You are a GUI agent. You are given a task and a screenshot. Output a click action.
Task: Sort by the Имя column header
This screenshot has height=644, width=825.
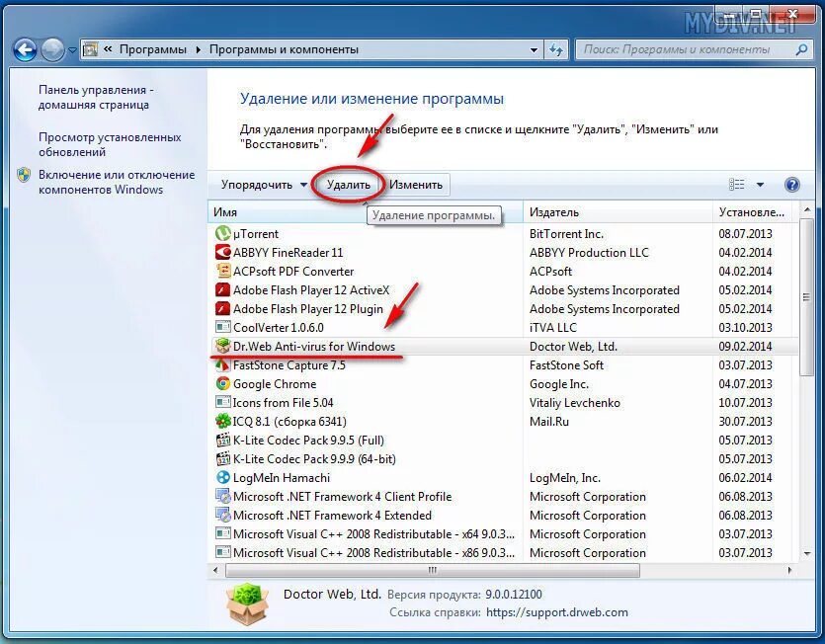tap(366, 212)
